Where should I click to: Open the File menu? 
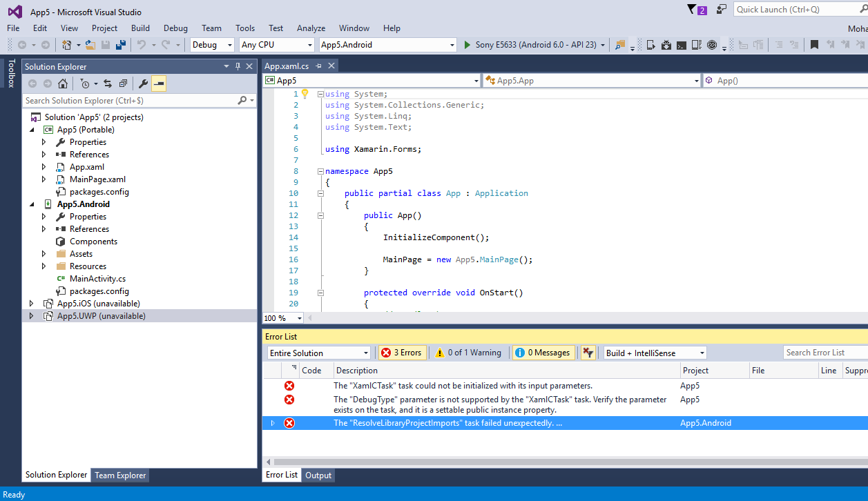pos(13,28)
